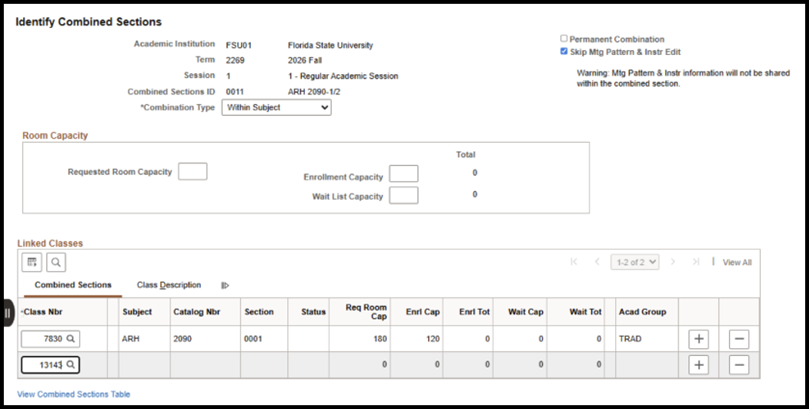Click the 1 - Regular Academic Session text
This screenshot has height=409, width=809.
tap(343, 76)
